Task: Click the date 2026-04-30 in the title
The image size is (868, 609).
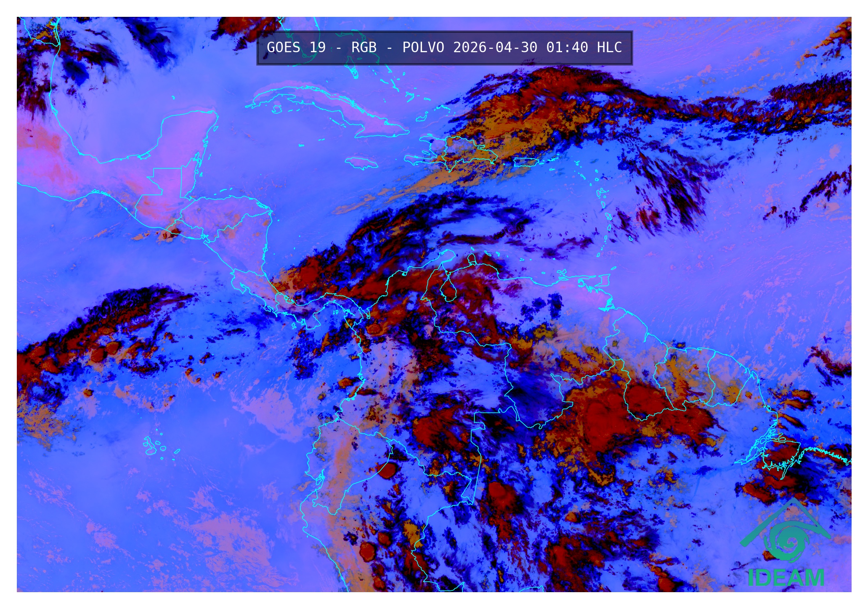Action: 495,48
